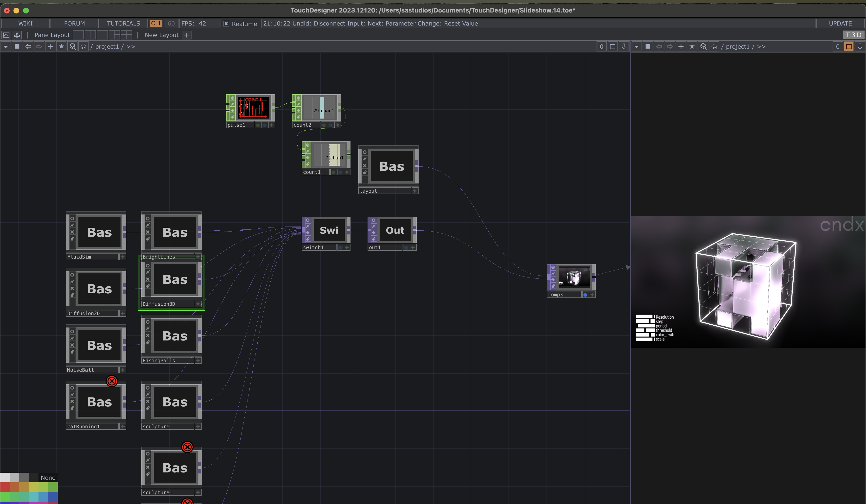866x504 pixels.
Task: Click project1 in the left pane path
Action: 107,46
